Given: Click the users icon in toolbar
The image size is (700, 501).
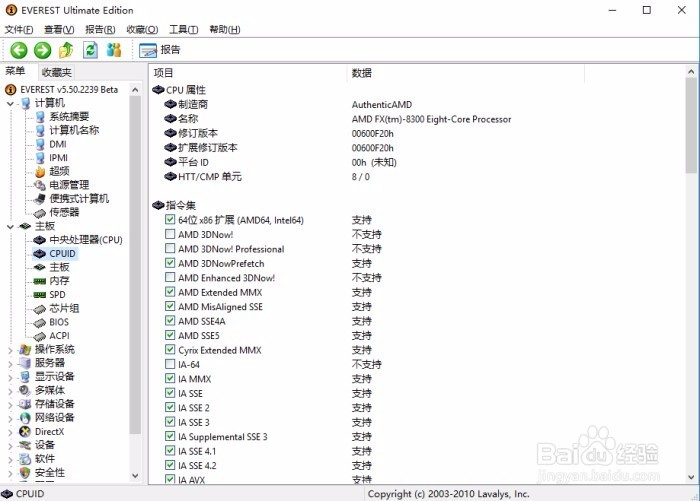Looking at the screenshot, I should coord(114,50).
